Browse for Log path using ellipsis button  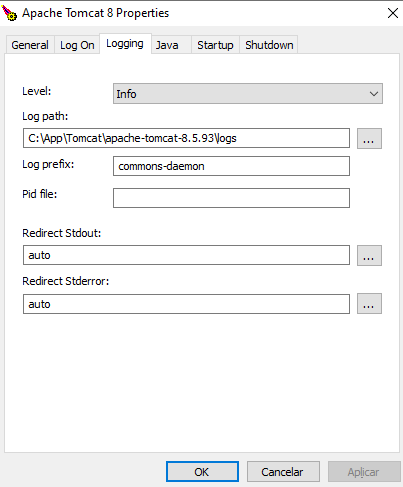point(369,138)
